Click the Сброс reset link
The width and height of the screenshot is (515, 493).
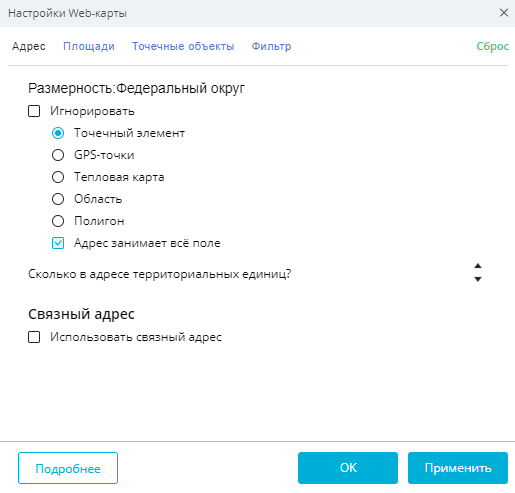[x=493, y=46]
